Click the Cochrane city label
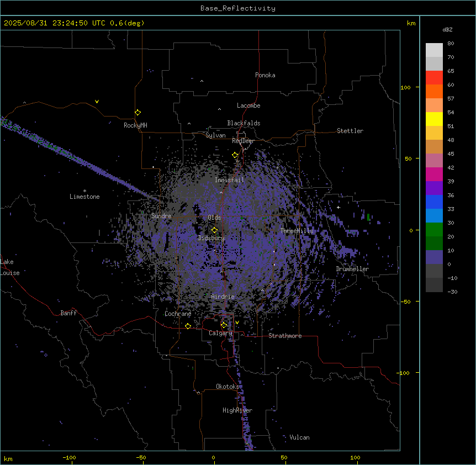 pos(178,314)
